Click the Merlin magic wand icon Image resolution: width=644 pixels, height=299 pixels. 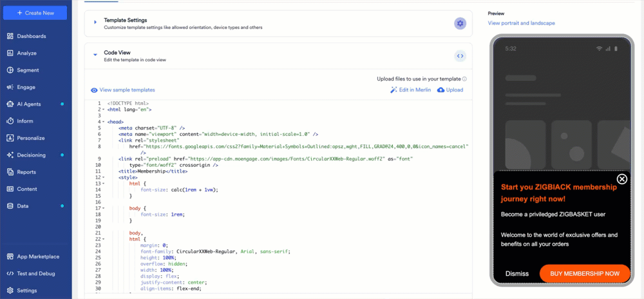click(393, 90)
